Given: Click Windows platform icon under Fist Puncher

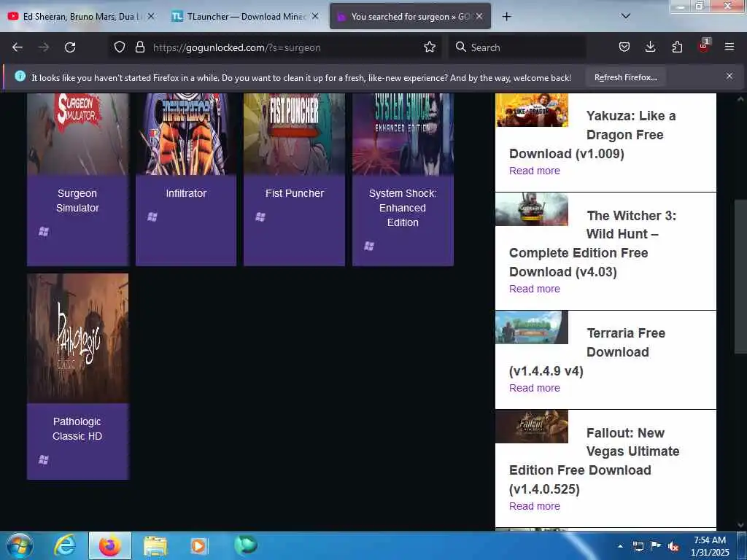Looking at the screenshot, I should coord(260,217).
